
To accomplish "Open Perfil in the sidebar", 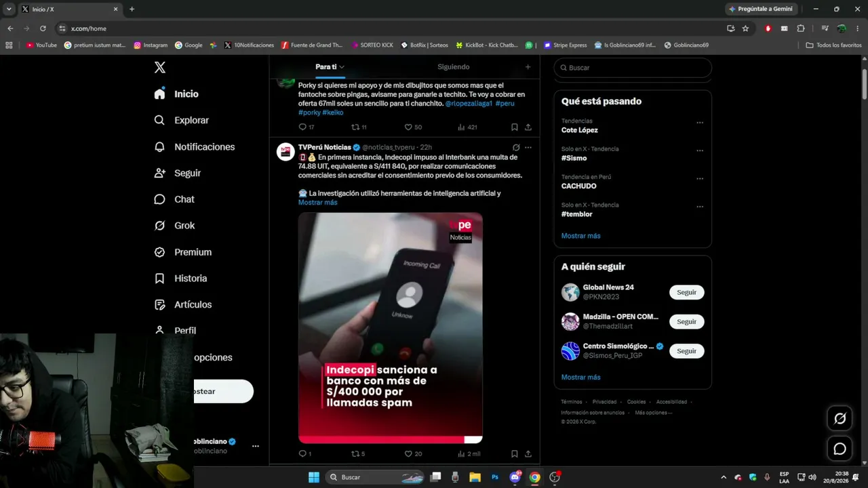I will (175, 331).
